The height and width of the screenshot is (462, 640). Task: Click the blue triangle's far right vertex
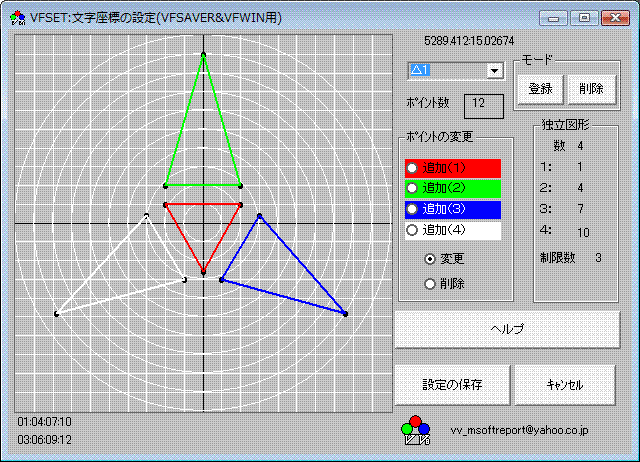point(345,314)
